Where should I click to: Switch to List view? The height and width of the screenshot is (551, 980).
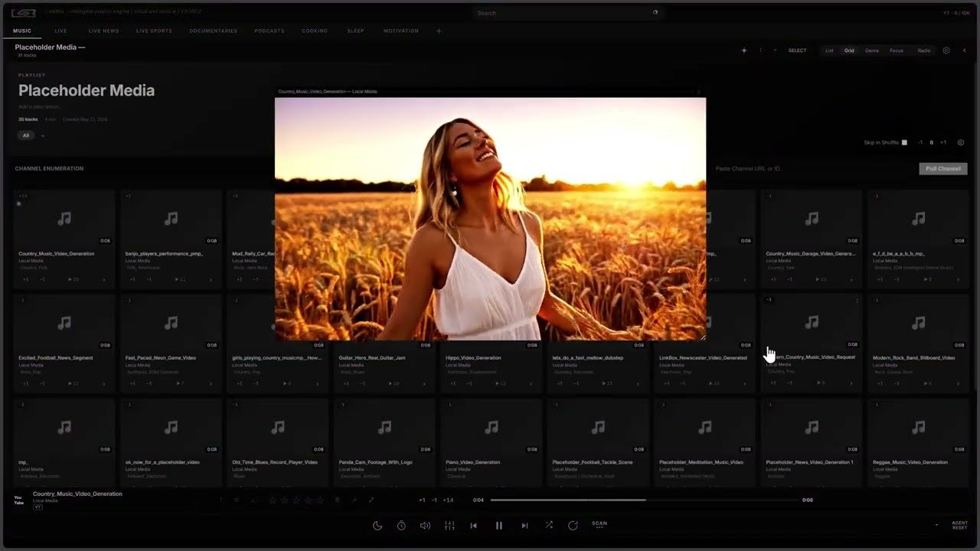[829, 51]
